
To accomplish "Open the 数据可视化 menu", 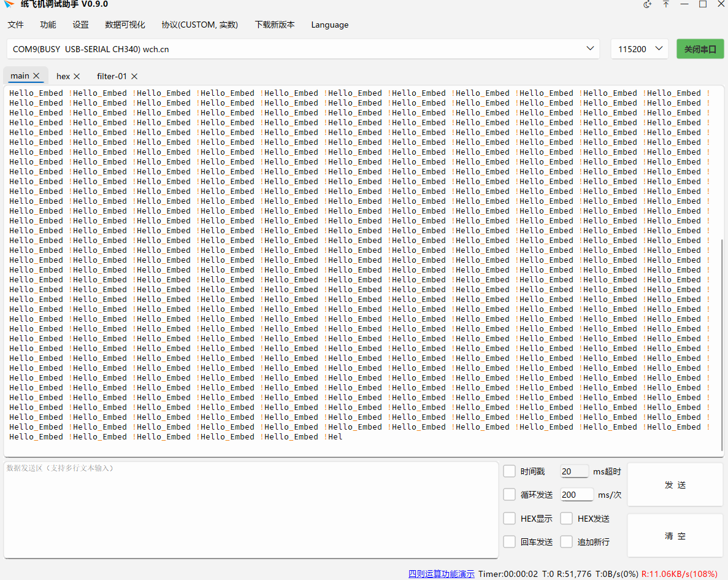I will 125,25.
